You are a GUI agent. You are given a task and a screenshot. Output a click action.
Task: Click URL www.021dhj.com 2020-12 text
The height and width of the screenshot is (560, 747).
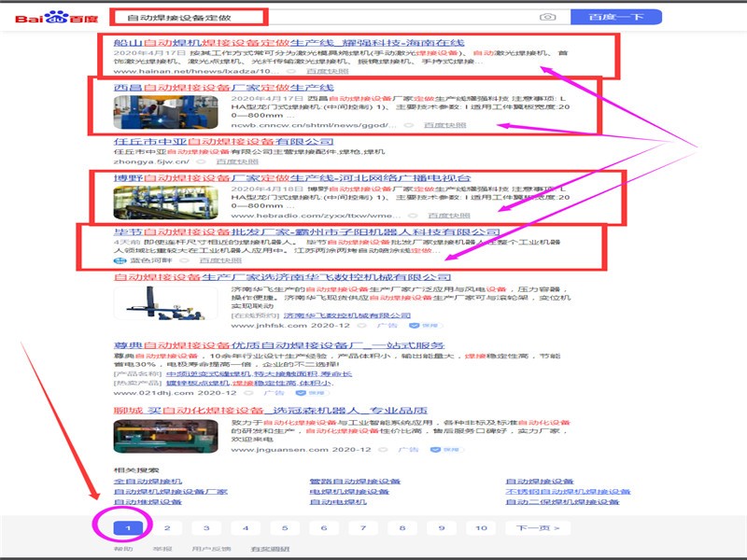click(x=175, y=393)
